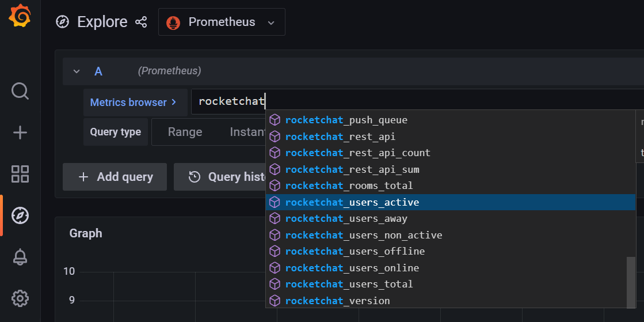Click the Add query button
The image size is (644, 322).
pos(115,177)
